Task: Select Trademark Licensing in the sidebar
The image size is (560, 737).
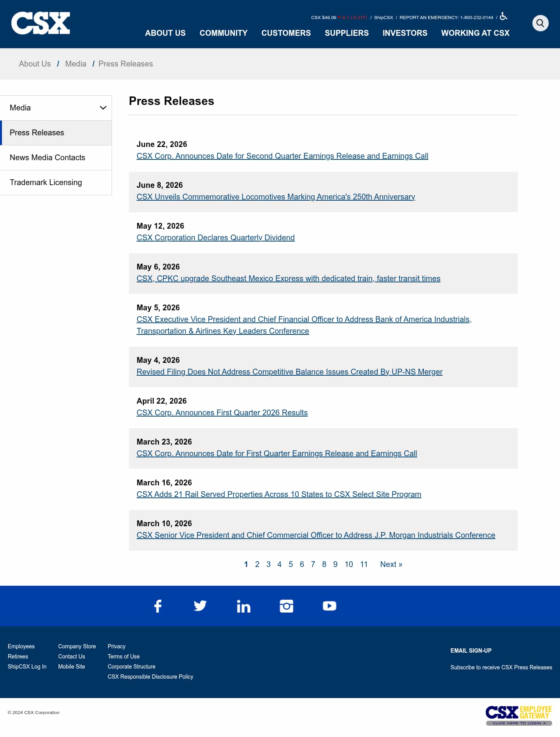Action: (x=56, y=182)
